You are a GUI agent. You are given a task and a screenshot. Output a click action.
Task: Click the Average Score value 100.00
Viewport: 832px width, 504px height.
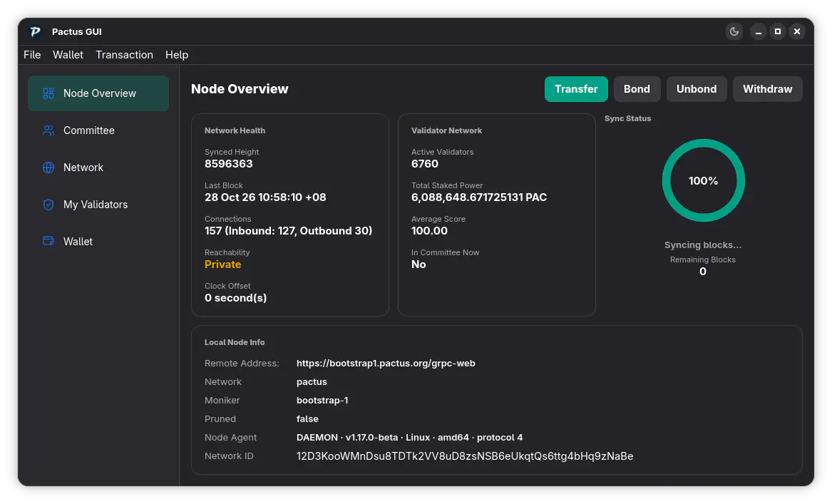[x=429, y=231]
